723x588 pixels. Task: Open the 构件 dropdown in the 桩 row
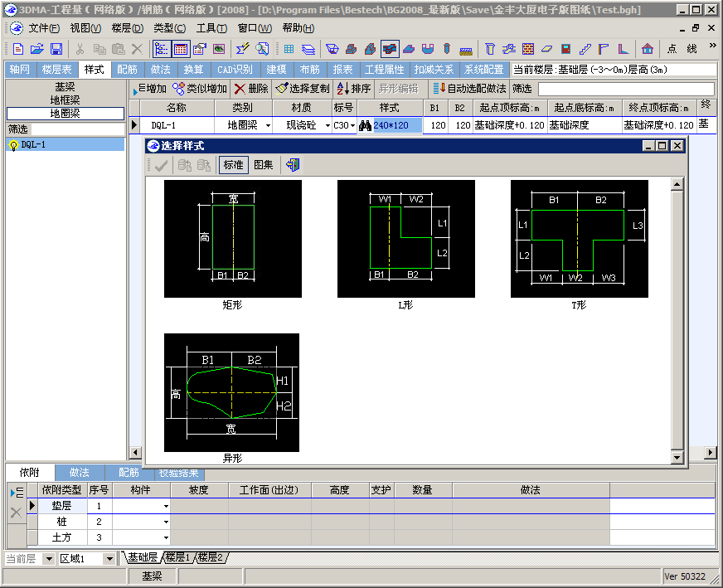[166, 522]
